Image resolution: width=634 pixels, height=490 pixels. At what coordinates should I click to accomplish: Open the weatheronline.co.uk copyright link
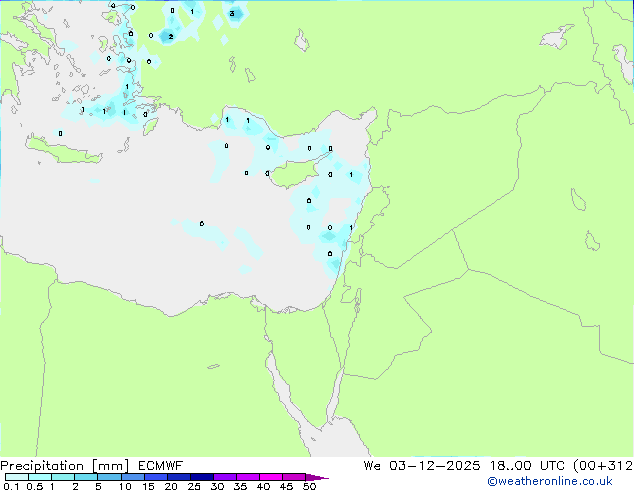(x=550, y=481)
